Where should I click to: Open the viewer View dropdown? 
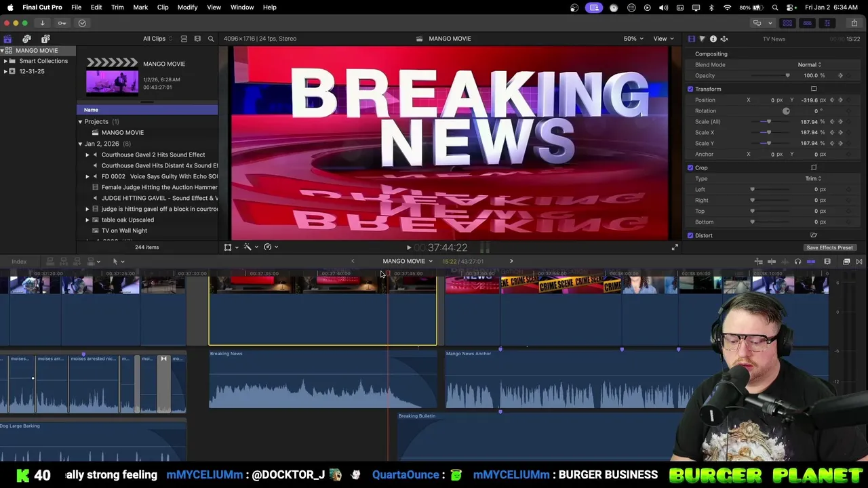click(663, 39)
